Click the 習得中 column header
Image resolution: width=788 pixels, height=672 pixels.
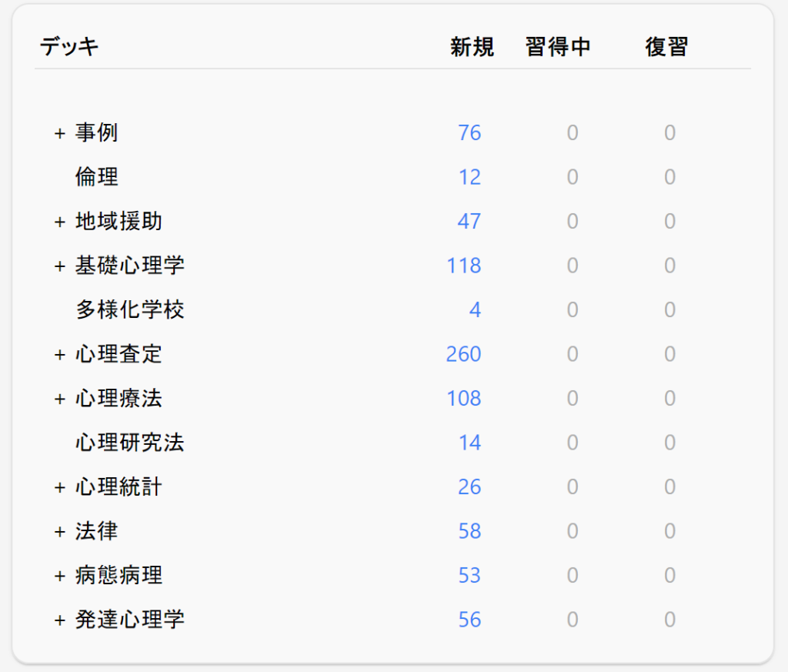(x=558, y=47)
